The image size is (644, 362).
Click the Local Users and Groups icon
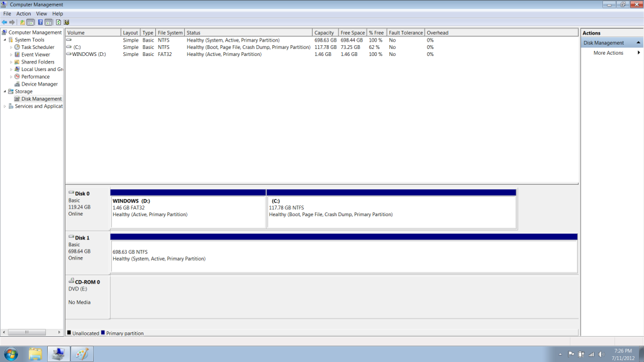[17, 69]
